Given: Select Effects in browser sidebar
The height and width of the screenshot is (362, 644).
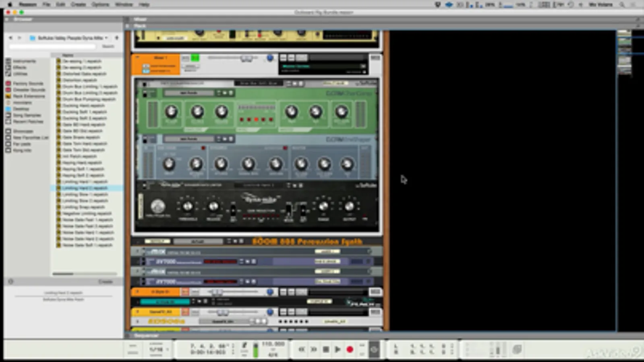Looking at the screenshot, I should [19, 68].
